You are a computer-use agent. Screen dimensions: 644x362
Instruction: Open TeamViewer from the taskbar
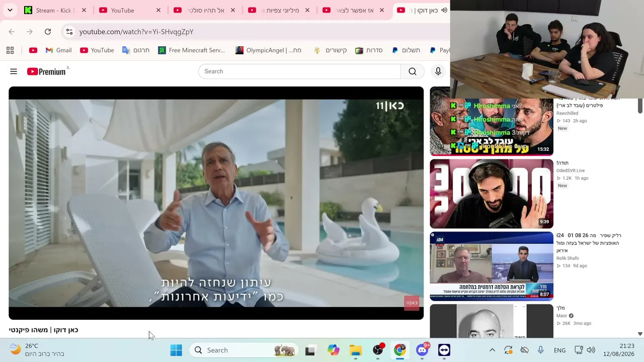[444, 350]
